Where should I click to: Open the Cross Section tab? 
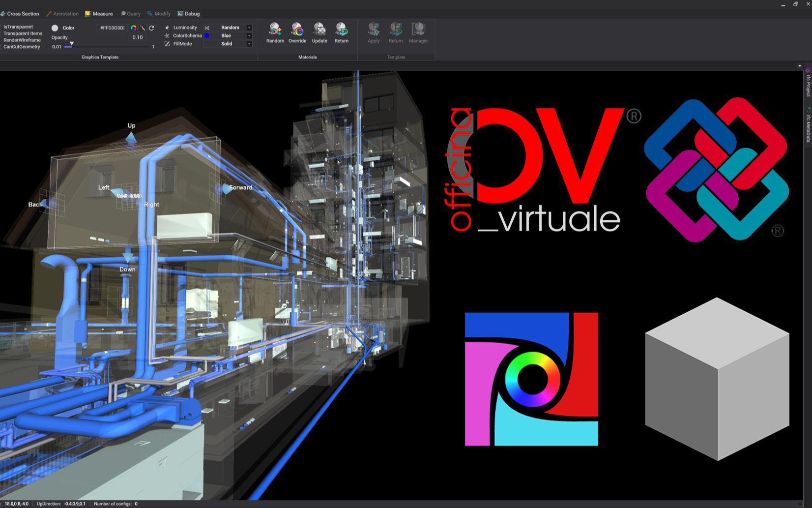point(20,14)
